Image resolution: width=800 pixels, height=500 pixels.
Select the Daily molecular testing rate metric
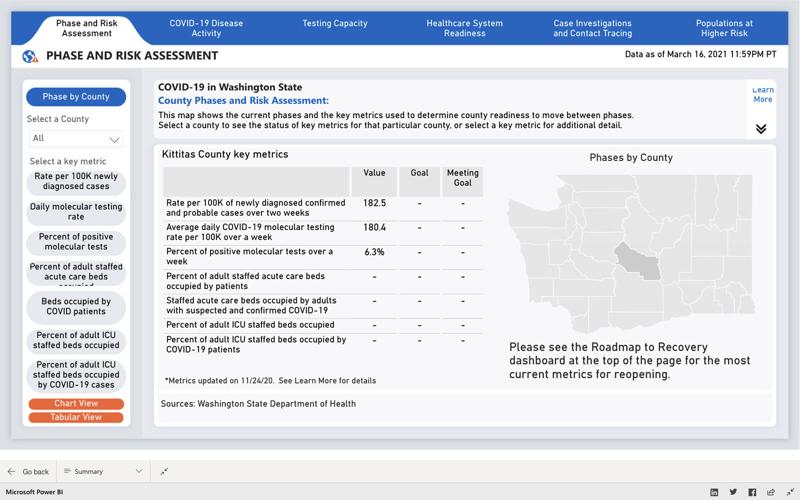click(76, 212)
